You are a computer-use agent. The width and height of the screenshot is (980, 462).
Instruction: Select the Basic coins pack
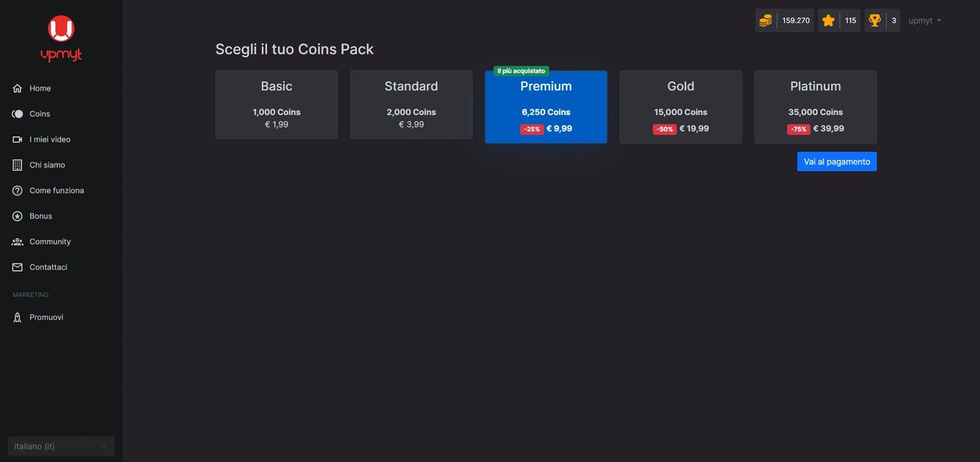pyautogui.click(x=276, y=106)
